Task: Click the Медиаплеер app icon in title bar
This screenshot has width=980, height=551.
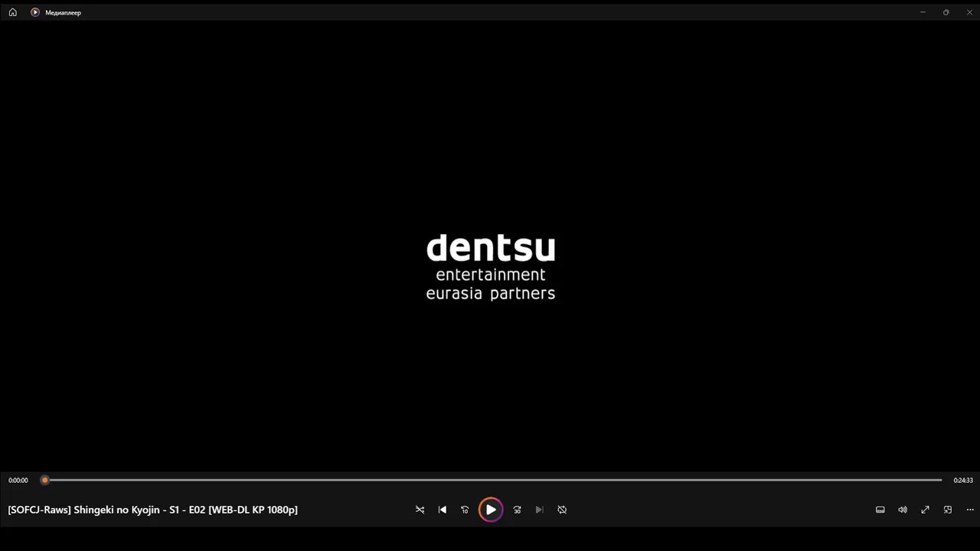Action: 35,12
